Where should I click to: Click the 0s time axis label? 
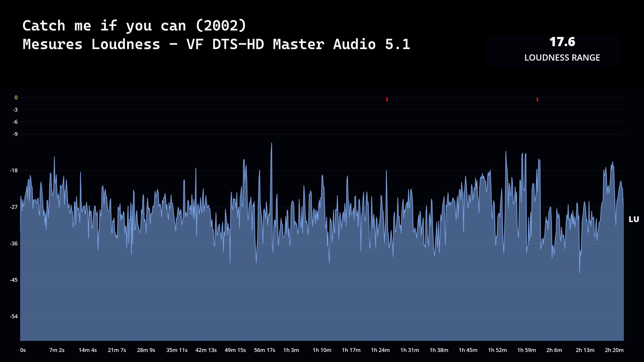[23, 350]
